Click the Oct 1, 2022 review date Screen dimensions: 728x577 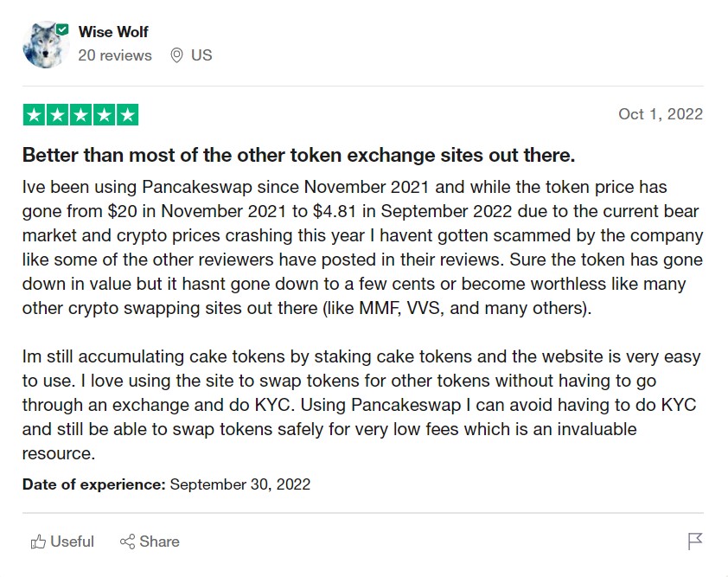661,114
